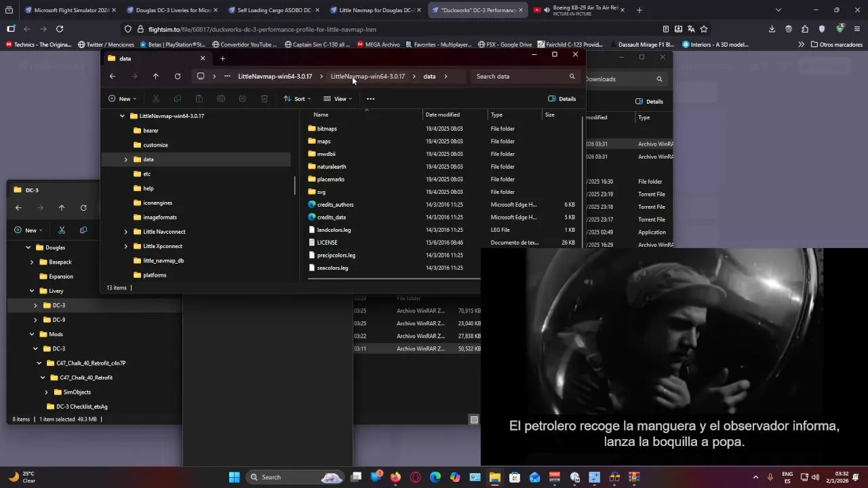Open View dropdown in data window
This screenshot has width=868, height=488.
[338, 99]
